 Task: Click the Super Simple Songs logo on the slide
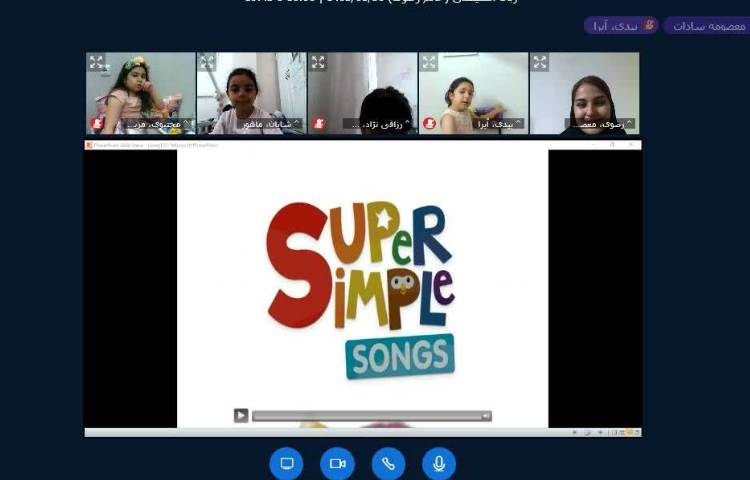click(x=361, y=289)
